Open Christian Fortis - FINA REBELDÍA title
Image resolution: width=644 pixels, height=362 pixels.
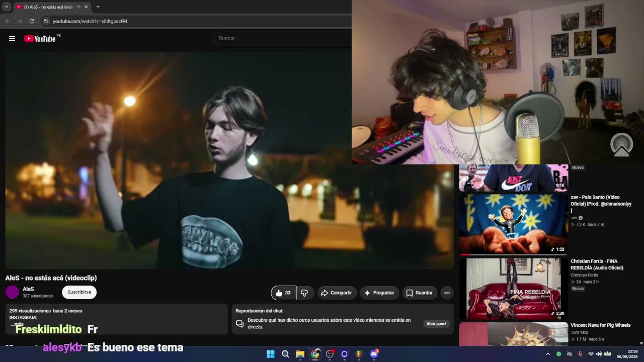[597, 264]
